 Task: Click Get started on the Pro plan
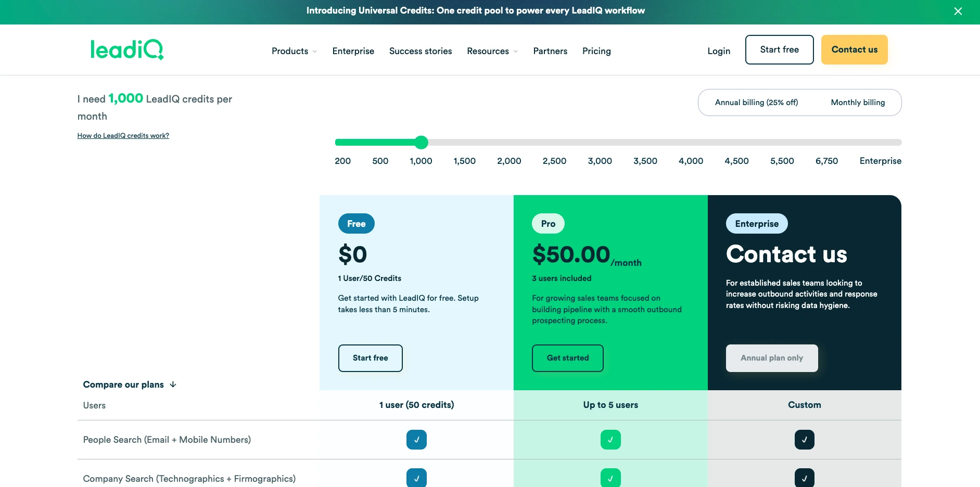(x=568, y=358)
